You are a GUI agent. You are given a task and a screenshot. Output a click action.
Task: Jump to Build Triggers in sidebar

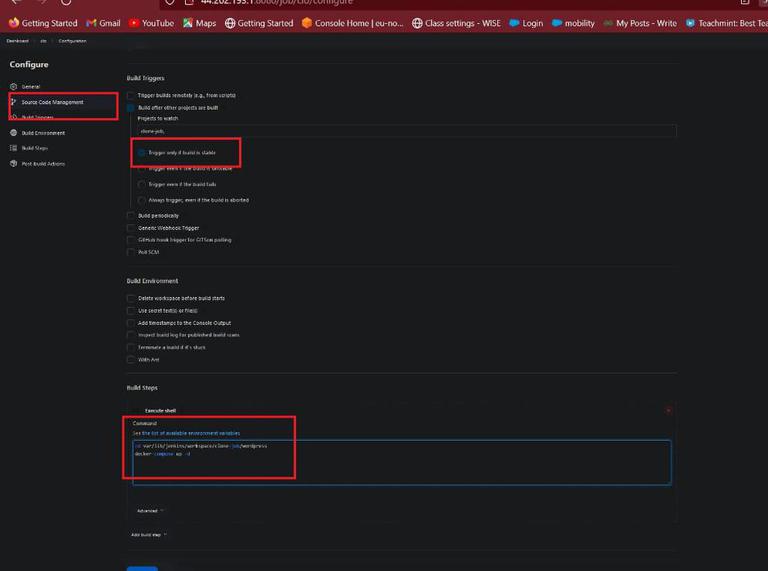(x=32, y=118)
